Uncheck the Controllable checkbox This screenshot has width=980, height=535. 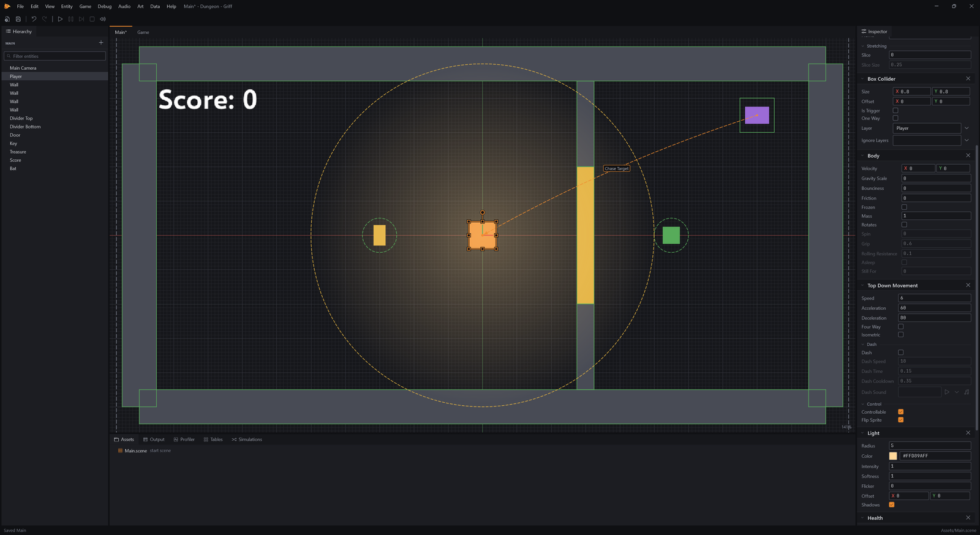(x=900, y=412)
